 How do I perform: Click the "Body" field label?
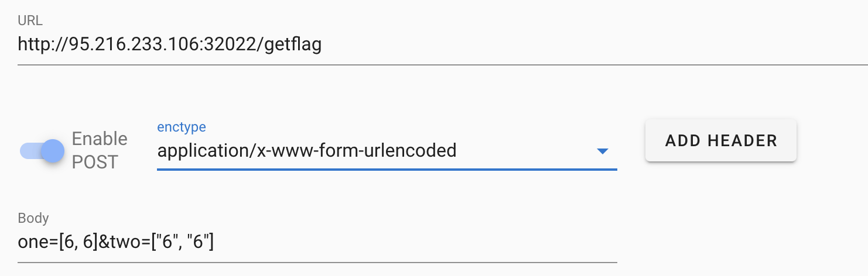(x=33, y=218)
